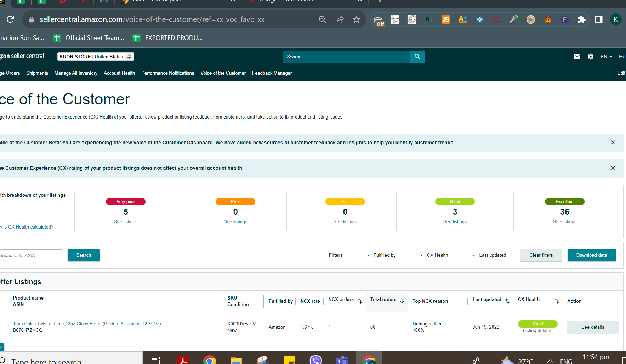Viewport: 626px width, 364px height.
Task: Dismiss the CX rating account health banner
Action: (613, 168)
